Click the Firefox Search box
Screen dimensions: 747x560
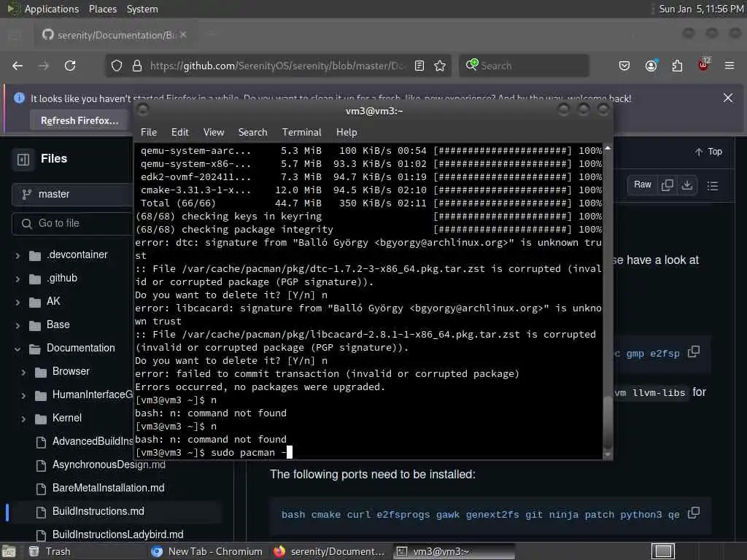[x=524, y=66]
